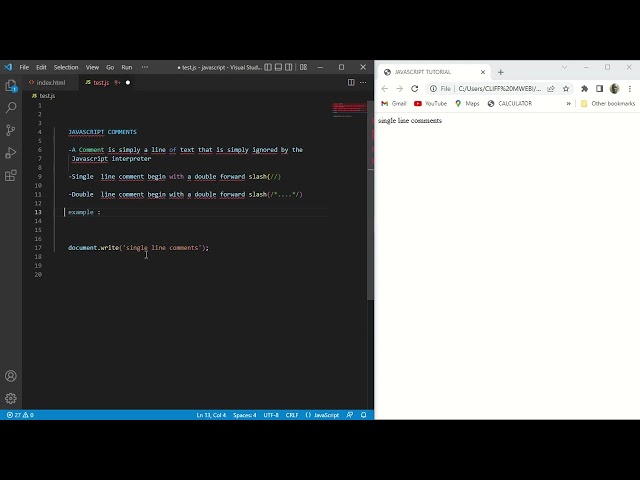Viewport: 640px width, 480px height.
Task: Click Ln 13, Col 4 in status bar
Action: [x=211, y=415]
